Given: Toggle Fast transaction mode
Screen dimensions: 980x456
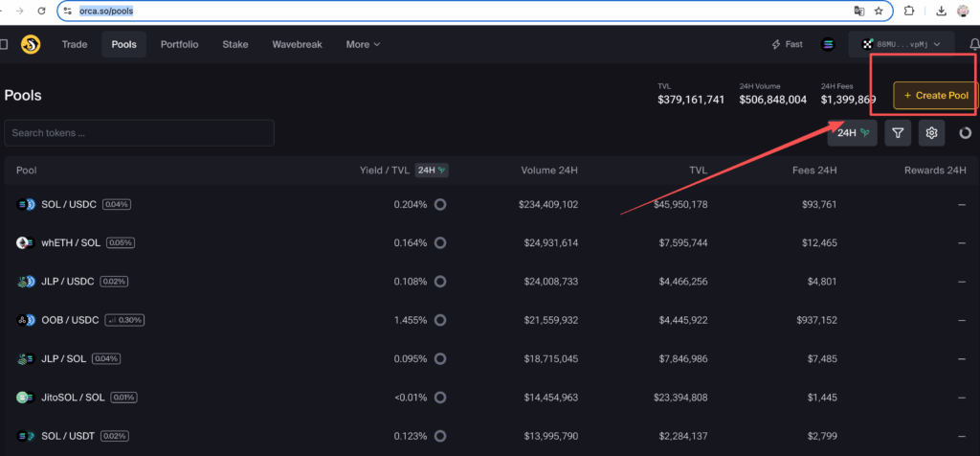Looking at the screenshot, I should click(787, 44).
